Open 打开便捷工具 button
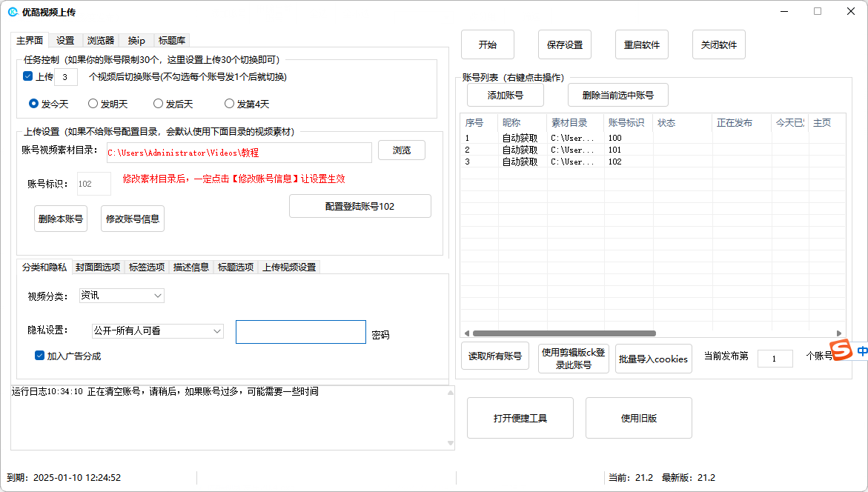 point(520,418)
